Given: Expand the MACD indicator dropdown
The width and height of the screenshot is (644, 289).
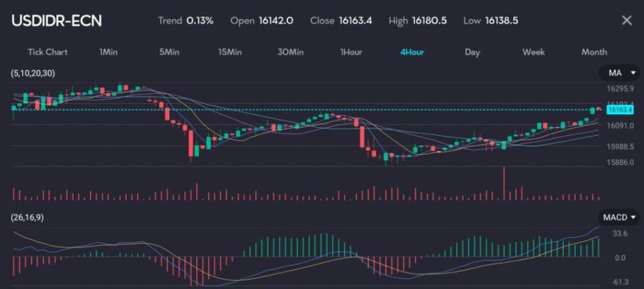Looking at the screenshot, I should (x=619, y=217).
